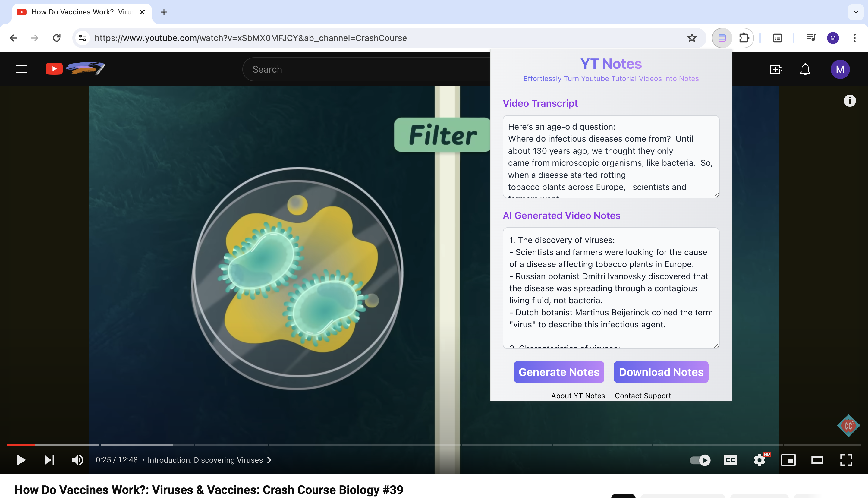Open the YouTube hamburger guide menu
The width and height of the screenshot is (868, 498).
21,69
